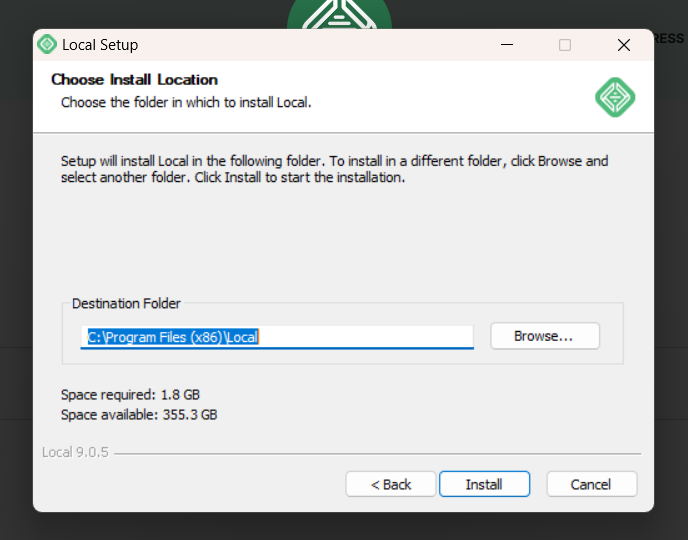Click the 'Local 9.0.5' version label
This screenshot has height=540, width=688.
click(x=75, y=452)
